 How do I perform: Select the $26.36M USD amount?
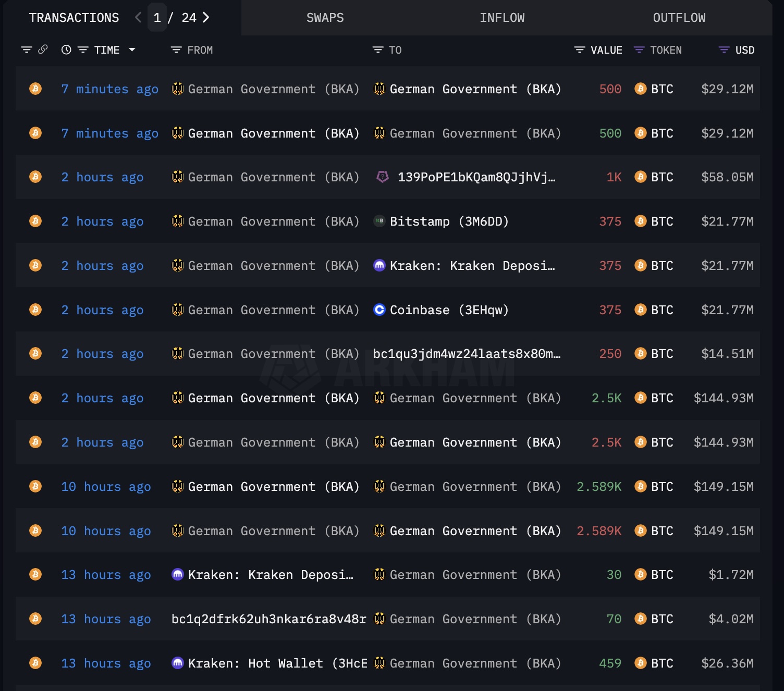tap(727, 663)
